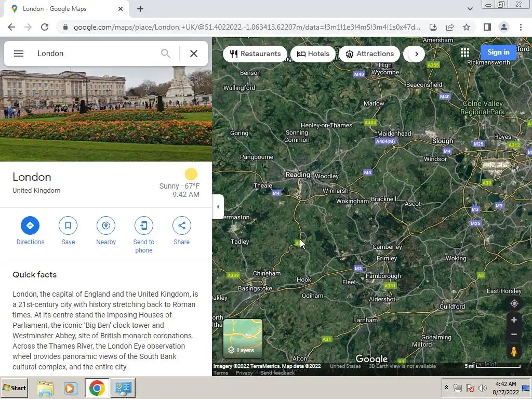This screenshot has height=399, width=532.
Task: Toggle the 5 mi scale bar units
Action: point(493,366)
